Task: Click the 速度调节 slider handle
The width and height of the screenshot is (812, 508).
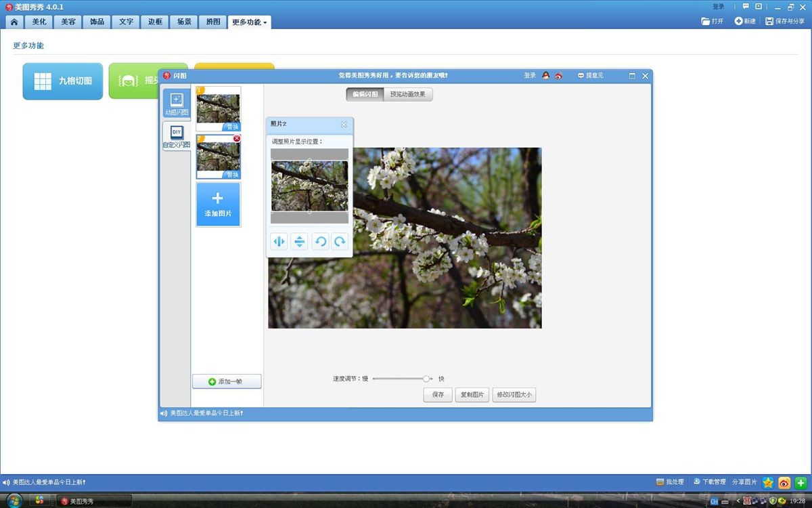Action: [426, 379]
